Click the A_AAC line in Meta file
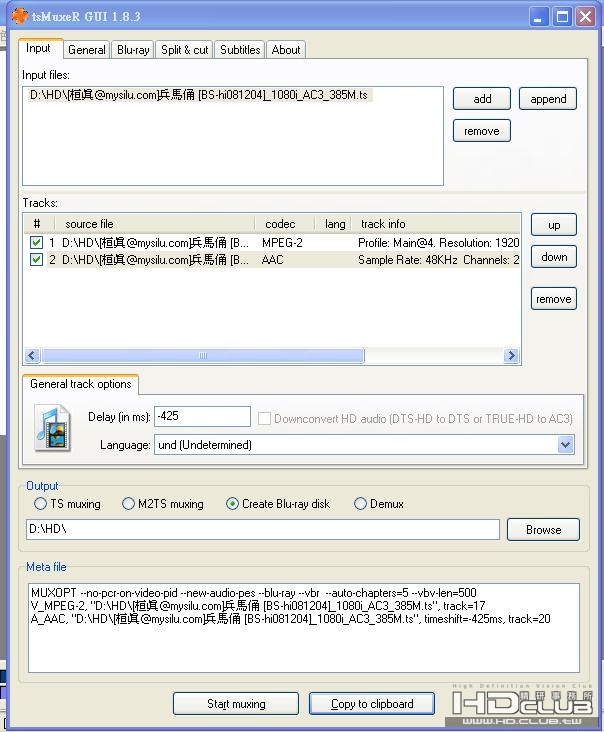The width and height of the screenshot is (604, 732). [290, 619]
